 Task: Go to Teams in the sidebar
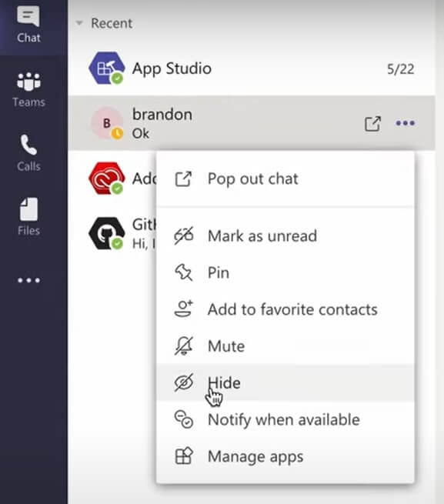28,89
